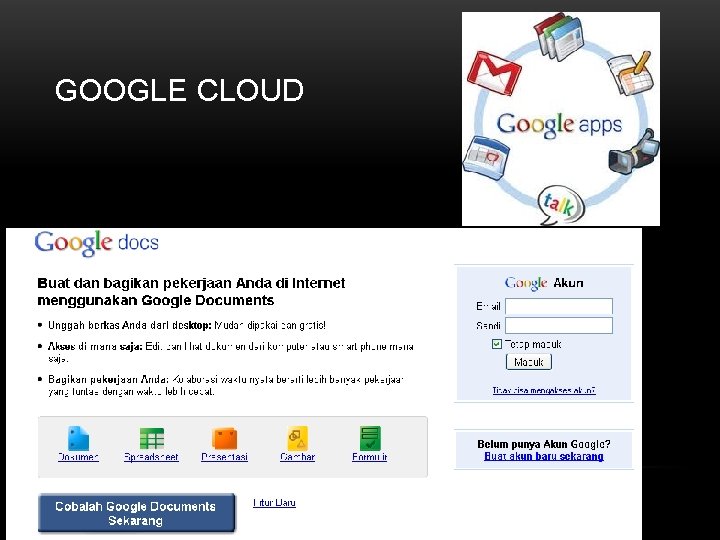Click the Google apps logo text
Viewport: 720px width, 540px height.
(559, 124)
